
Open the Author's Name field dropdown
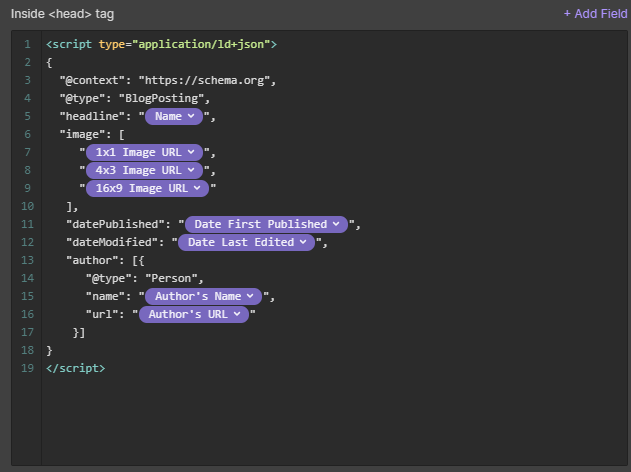coord(204,296)
